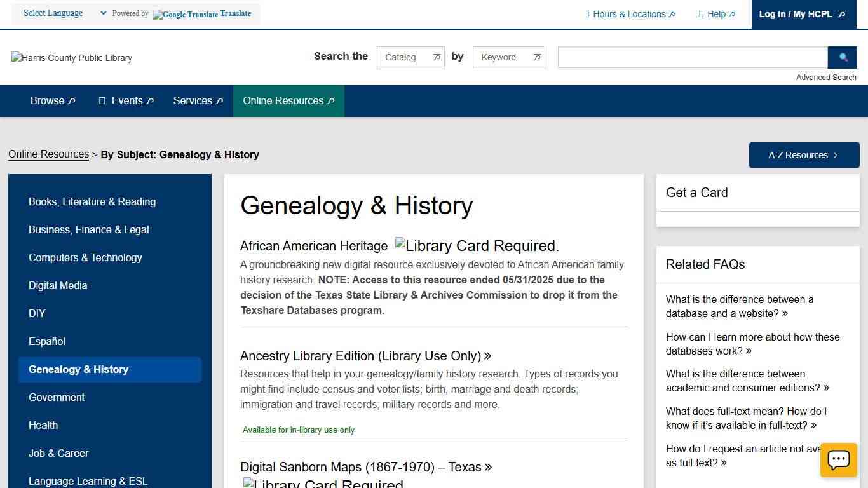Open the Services navigation menu
The image size is (868, 488).
pos(198,100)
